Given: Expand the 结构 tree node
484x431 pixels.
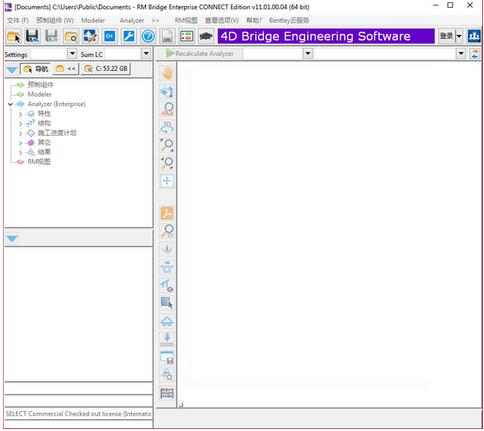Looking at the screenshot, I should 20,124.
